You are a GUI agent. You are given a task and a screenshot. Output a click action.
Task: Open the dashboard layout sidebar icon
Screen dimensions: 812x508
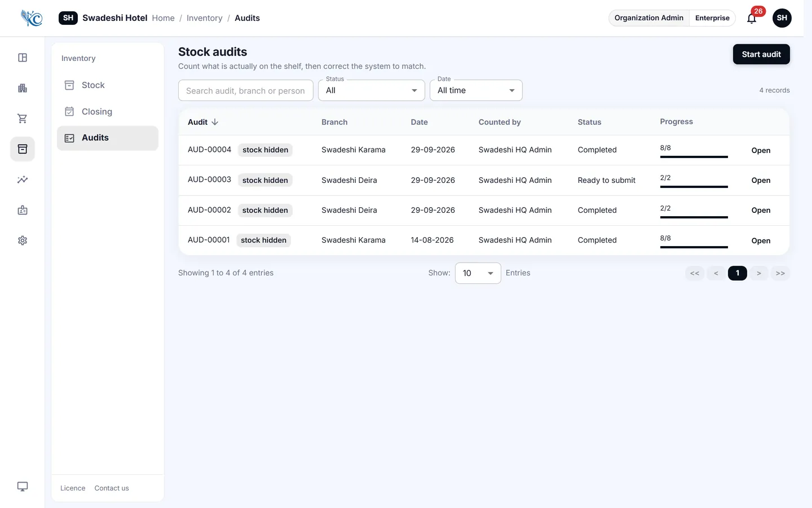pyautogui.click(x=23, y=58)
